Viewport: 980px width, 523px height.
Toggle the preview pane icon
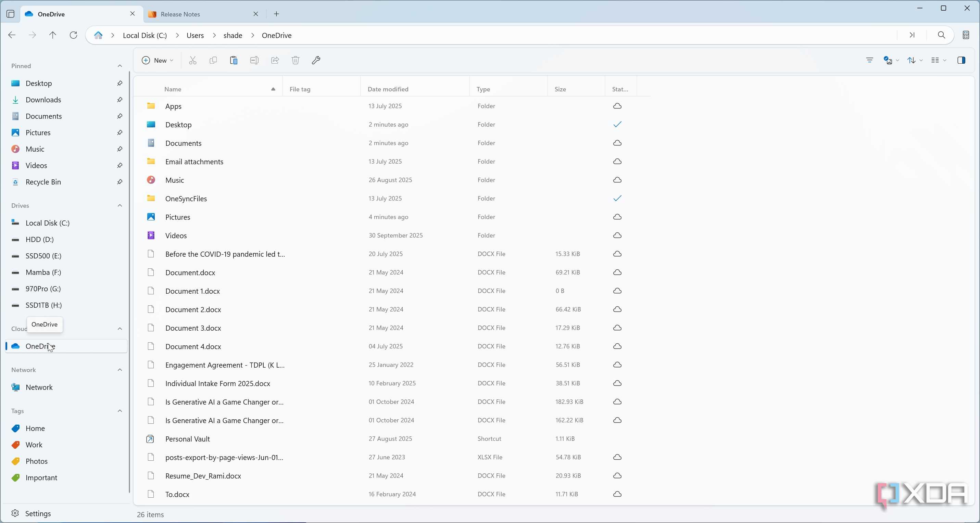[962, 60]
